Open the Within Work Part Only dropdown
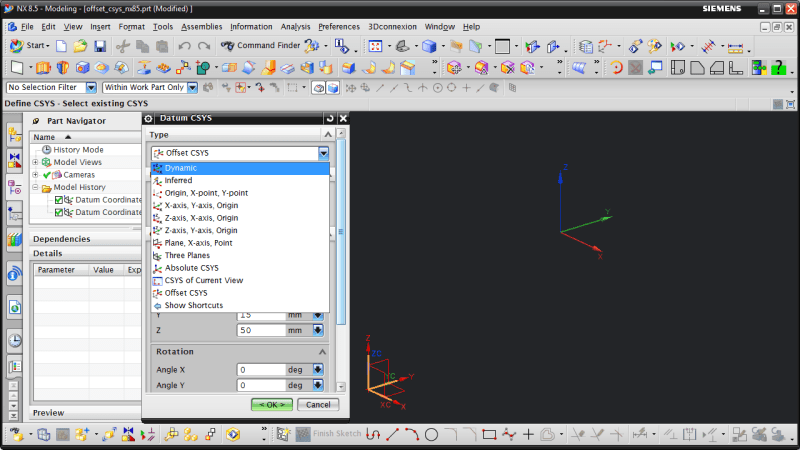The height and width of the screenshot is (450, 800). (x=192, y=88)
